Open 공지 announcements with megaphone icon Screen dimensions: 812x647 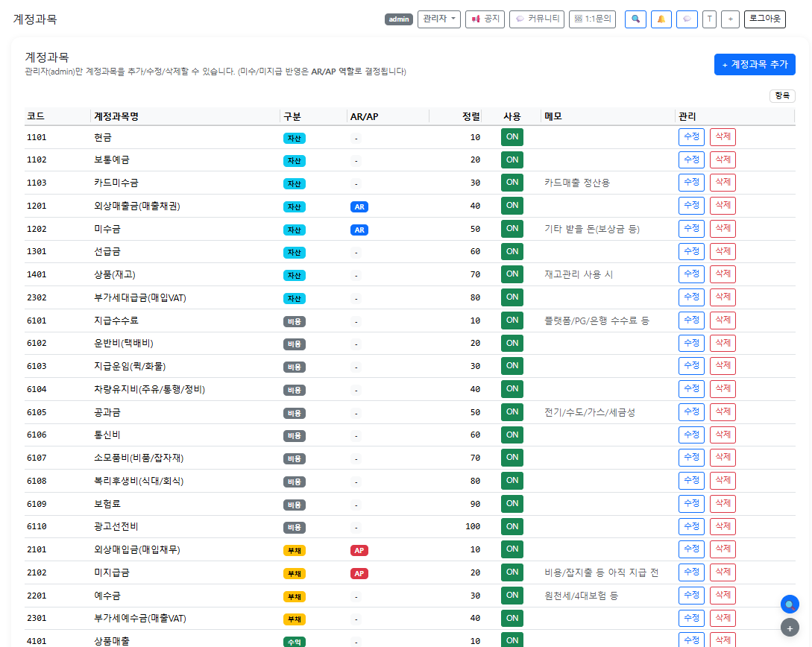pyautogui.click(x=485, y=19)
